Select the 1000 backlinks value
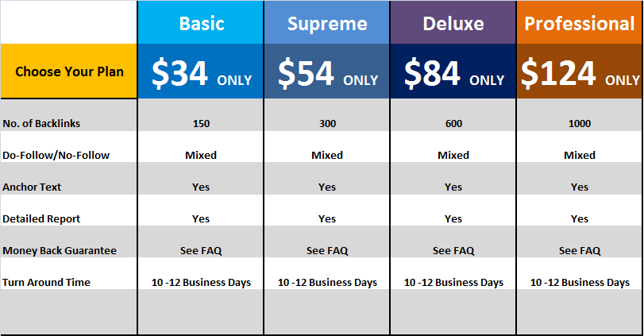The height and width of the screenshot is (336, 644). 580,124
